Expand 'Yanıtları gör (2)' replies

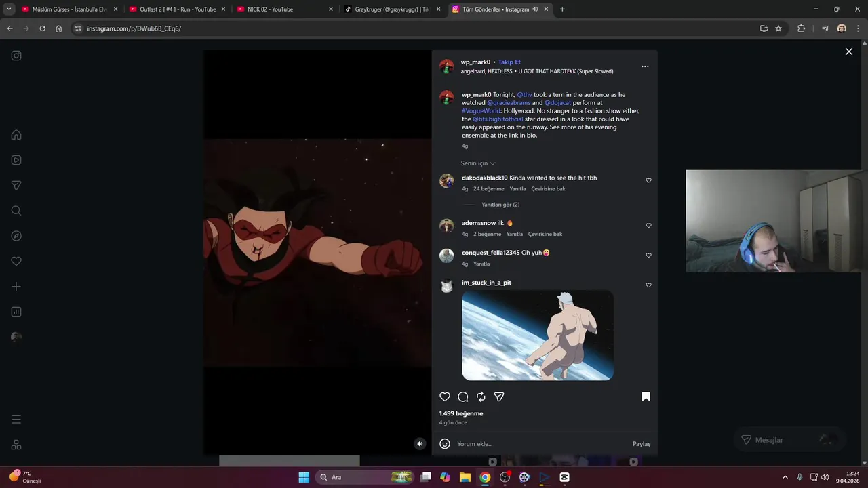(x=500, y=205)
